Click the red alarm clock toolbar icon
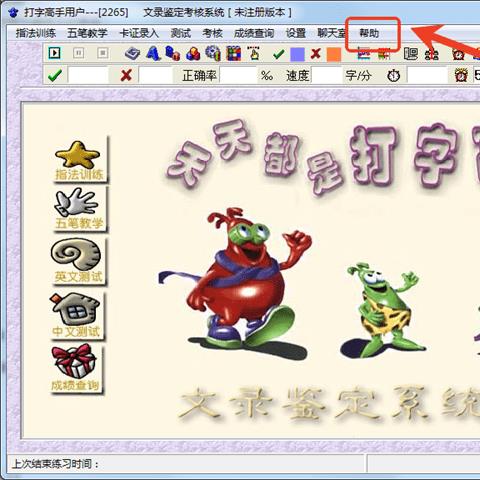 pyautogui.click(x=459, y=54)
